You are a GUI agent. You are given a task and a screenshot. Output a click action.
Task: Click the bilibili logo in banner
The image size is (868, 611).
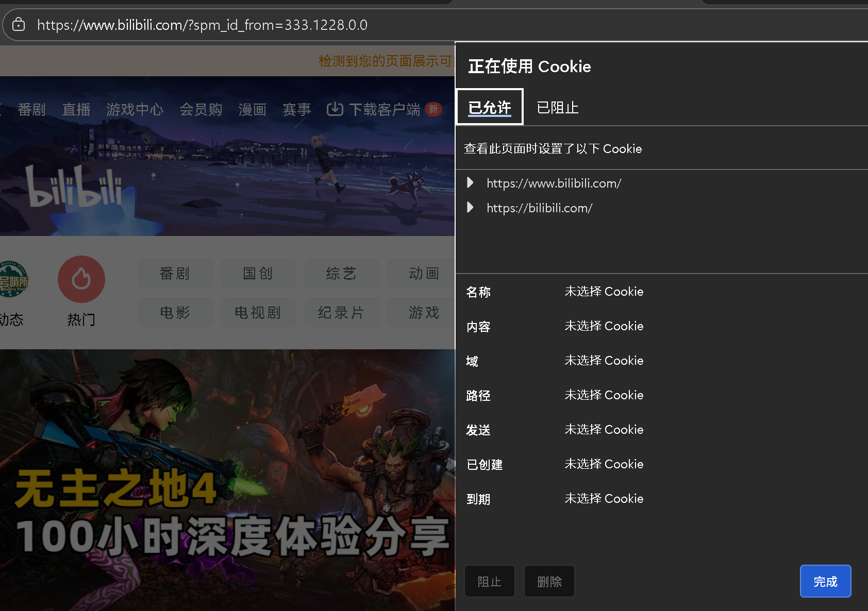click(x=75, y=185)
